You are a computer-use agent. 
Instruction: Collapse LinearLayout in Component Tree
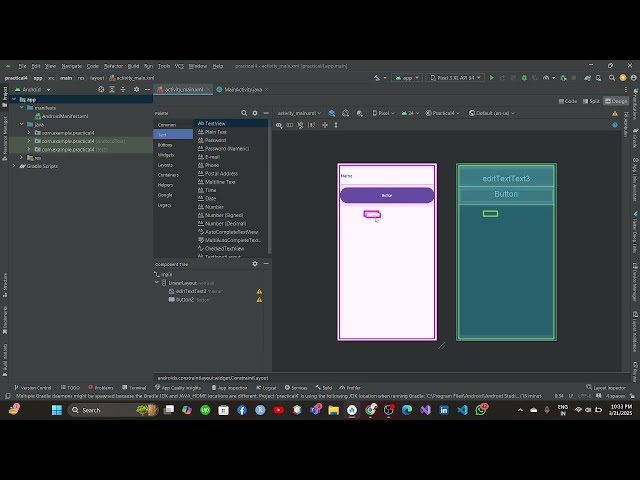tap(157, 283)
